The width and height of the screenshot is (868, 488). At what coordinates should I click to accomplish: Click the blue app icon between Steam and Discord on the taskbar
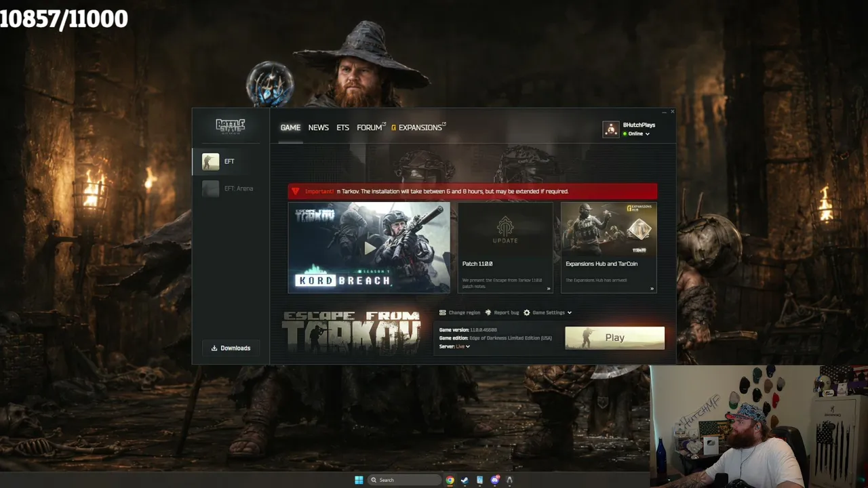(x=479, y=480)
